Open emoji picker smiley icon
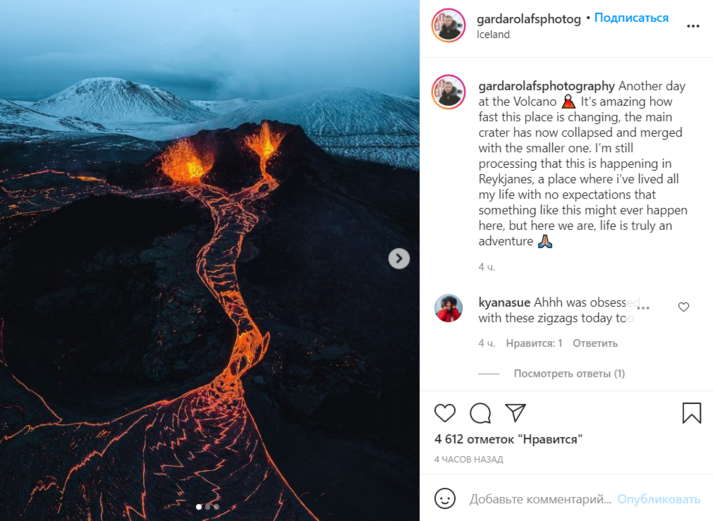713x521 pixels. tap(445, 499)
